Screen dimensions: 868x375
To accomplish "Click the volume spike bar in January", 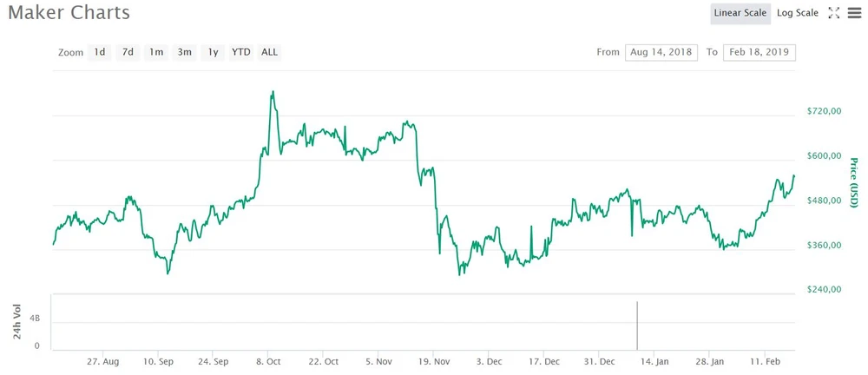I will coord(638,326).
